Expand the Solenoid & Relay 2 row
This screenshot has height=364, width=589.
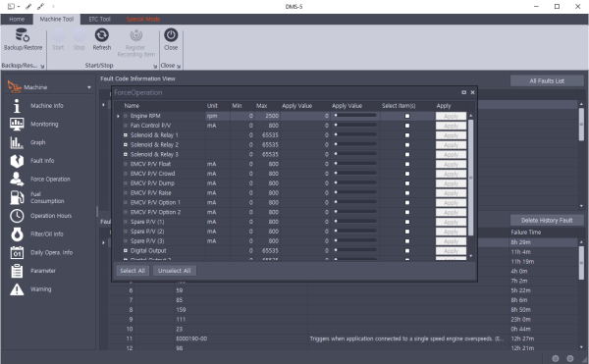126,145
